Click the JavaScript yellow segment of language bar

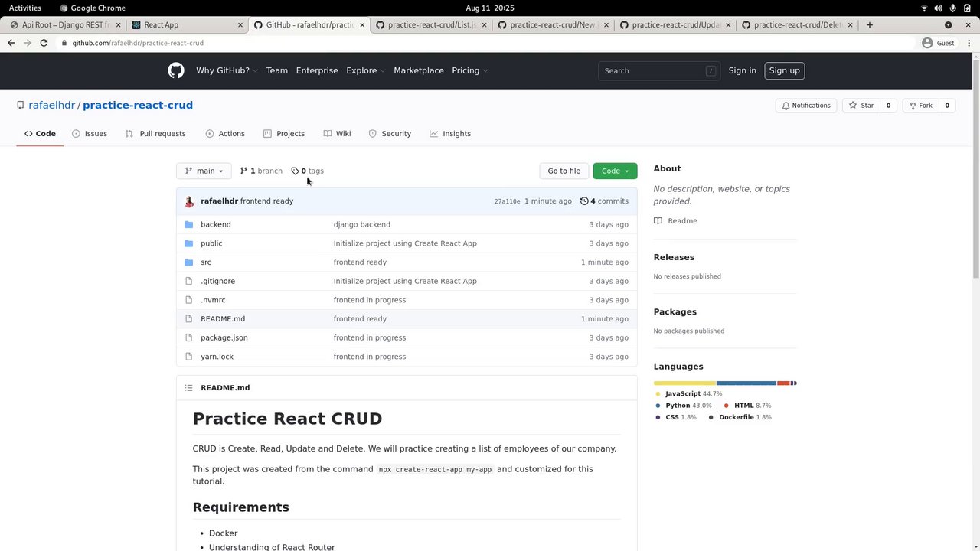click(x=684, y=383)
